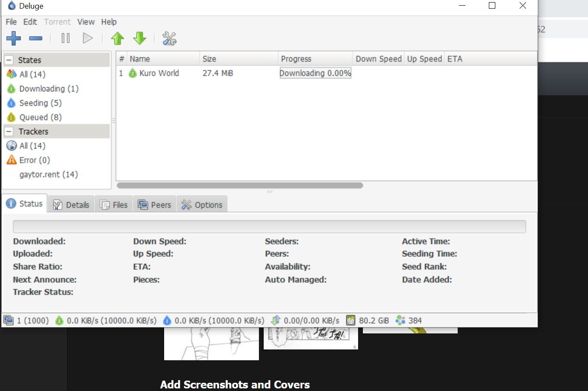This screenshot has width=588, height=391.
Task: Click the free disk space status icon
Action: (x=351, y=320)
